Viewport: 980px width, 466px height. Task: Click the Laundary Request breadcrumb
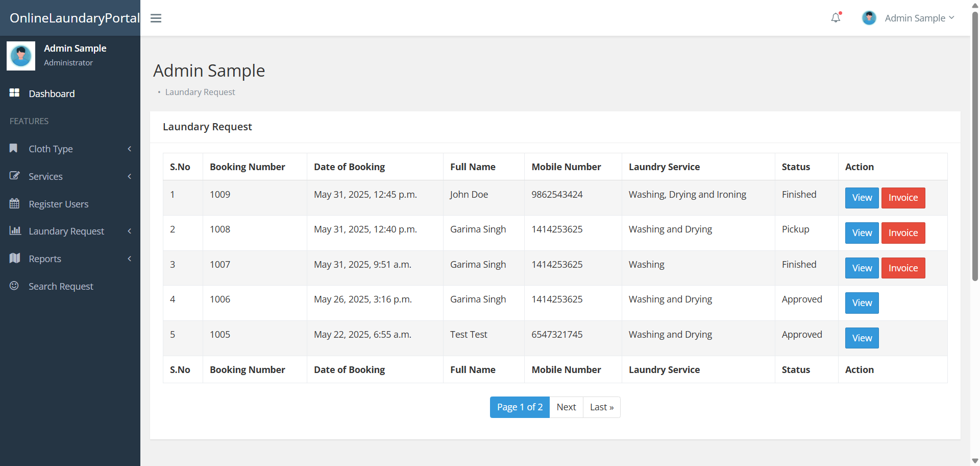point(200,92)
